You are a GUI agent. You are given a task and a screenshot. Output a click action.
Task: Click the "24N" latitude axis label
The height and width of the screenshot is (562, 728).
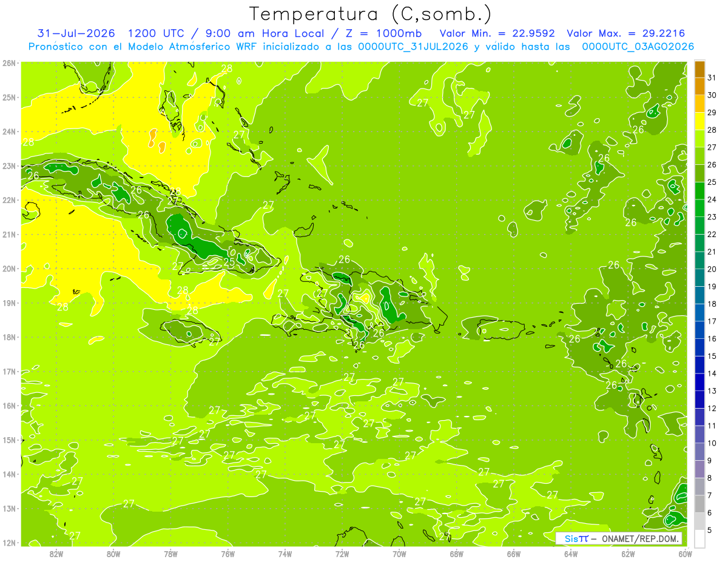[x=9, y=132]
